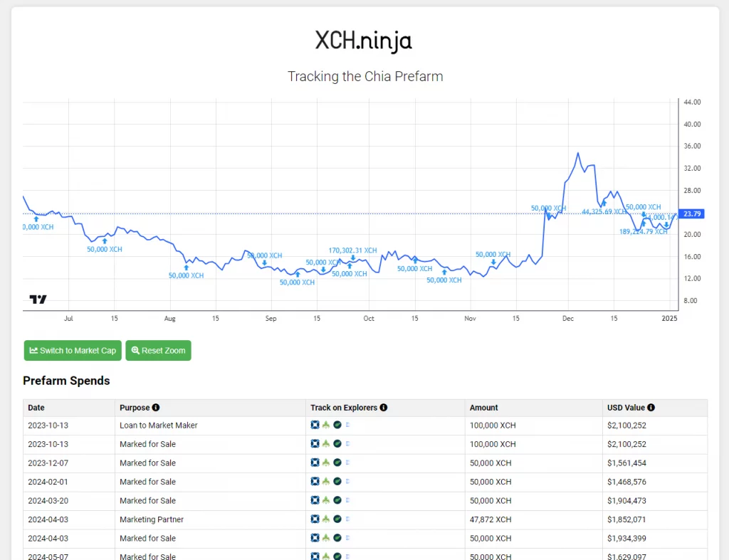This screenshot has height=560, width=729.
Task: Click the Tracking the Chia Prefarm subtitle
Action: coord(365,76)
